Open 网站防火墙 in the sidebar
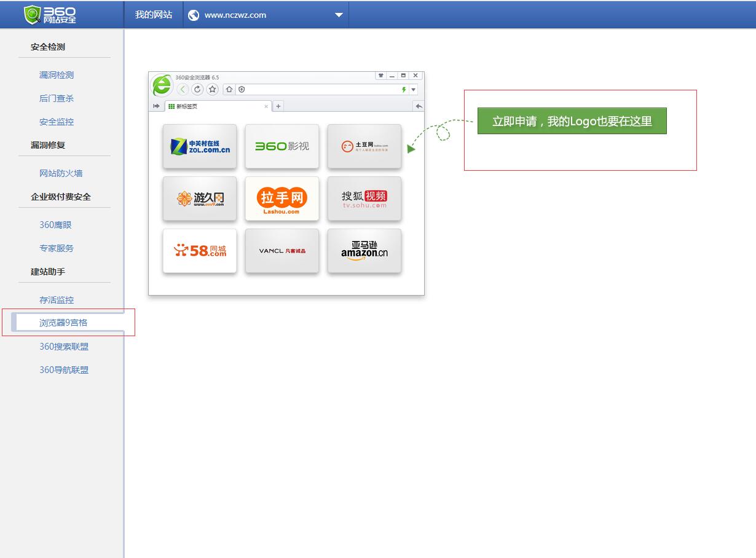Viewport: 756px width, 558px height. coord(61,173)
